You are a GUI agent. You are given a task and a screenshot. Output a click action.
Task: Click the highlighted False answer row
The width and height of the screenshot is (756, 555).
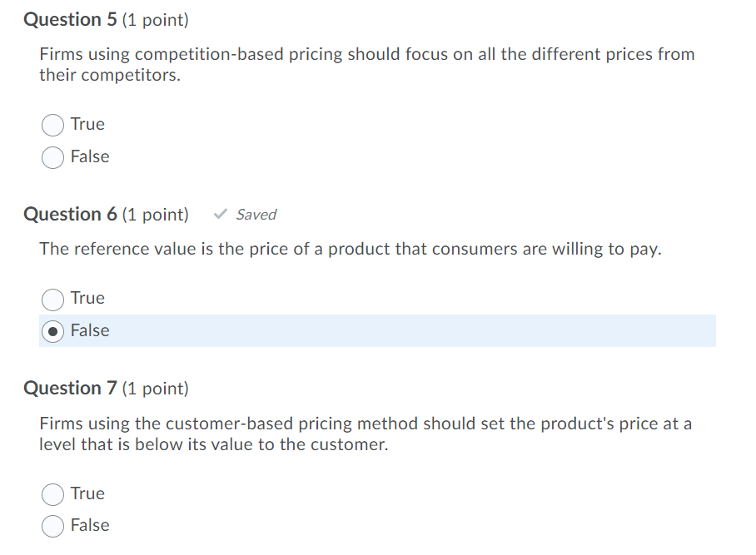[x=375, y=330]
